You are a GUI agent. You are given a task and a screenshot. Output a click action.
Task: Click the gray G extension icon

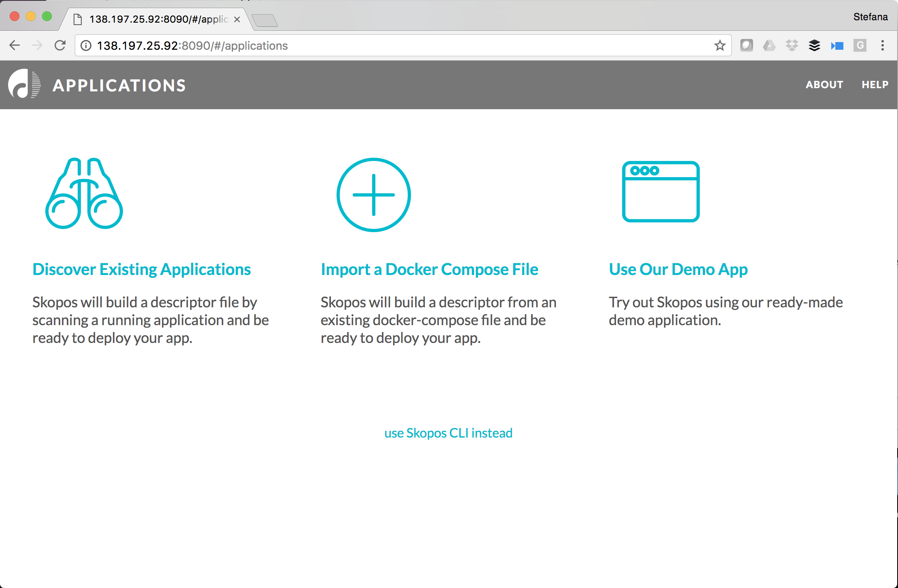click(860, 45)
